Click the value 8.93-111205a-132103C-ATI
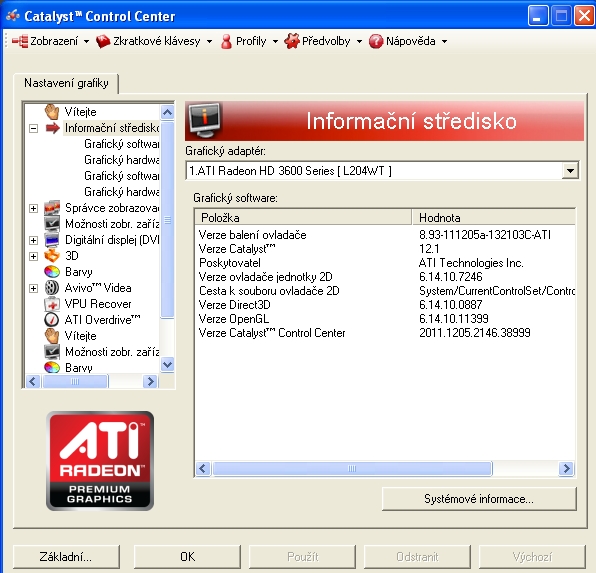This screenshot has width=596, height=573. click(x=485, y=235)
